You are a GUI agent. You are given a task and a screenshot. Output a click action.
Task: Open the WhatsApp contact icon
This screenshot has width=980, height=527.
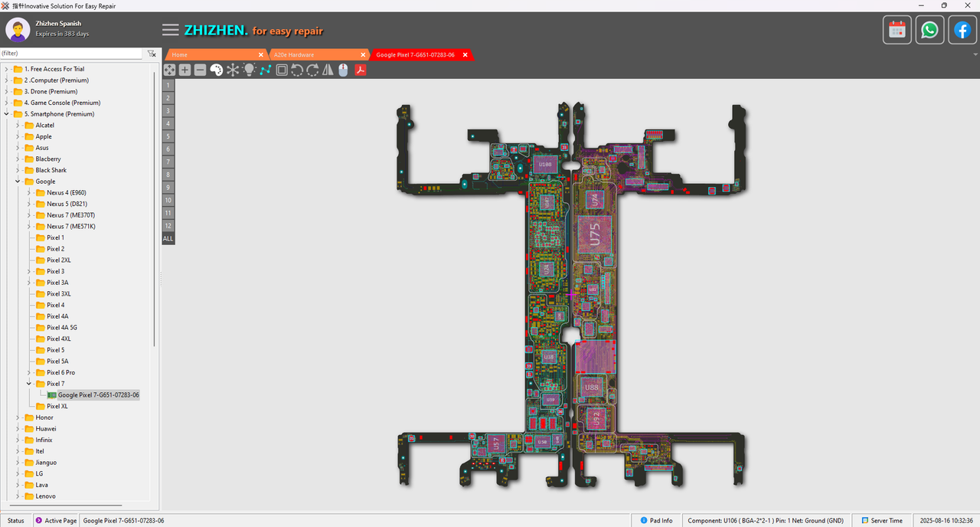[929, 30]
